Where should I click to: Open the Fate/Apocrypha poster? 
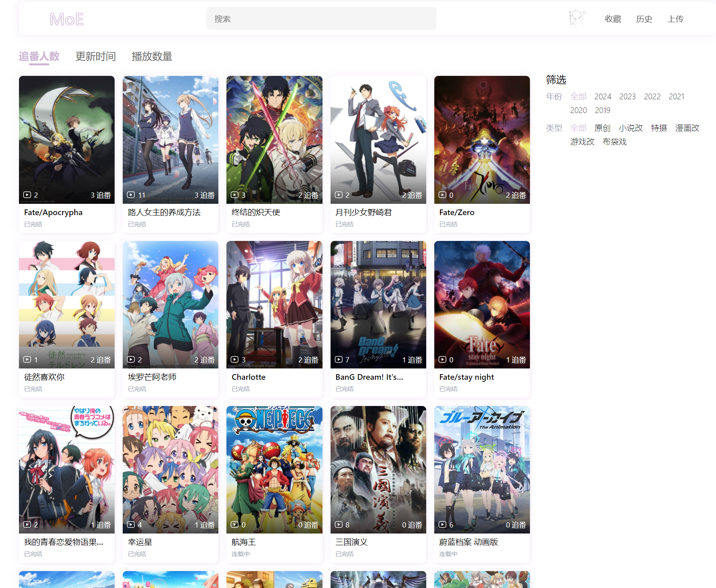click(x=67, y=140)
